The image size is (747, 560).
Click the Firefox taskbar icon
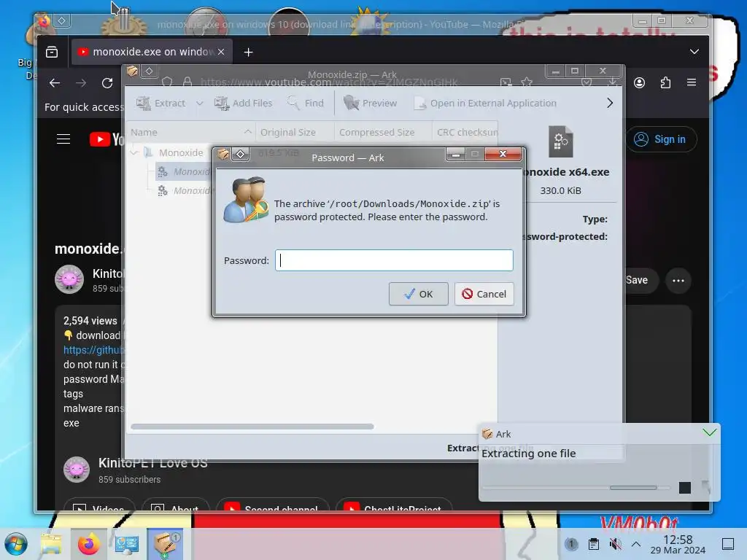88,544
